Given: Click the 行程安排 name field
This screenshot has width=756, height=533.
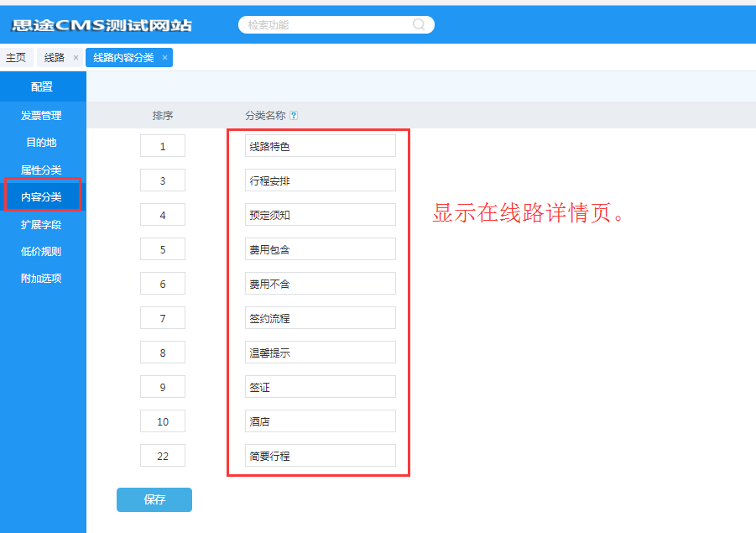Looking at the screenshot, I should click(320, 180).
